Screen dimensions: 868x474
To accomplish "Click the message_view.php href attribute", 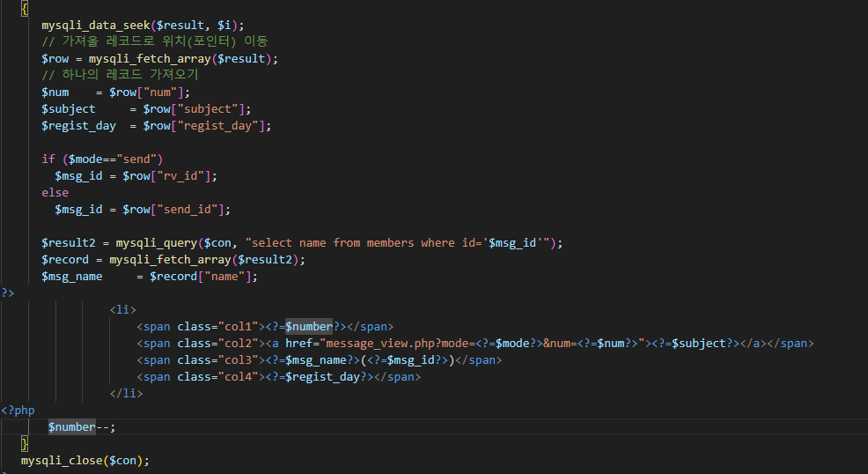I will (x=465, y=344).
